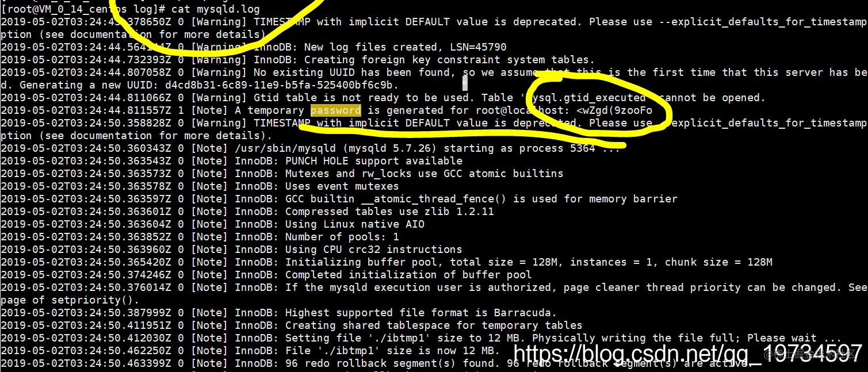Click the PUNCH HOLE support available line
Screen dimensions: 868x372
click(x=232, y=161)
